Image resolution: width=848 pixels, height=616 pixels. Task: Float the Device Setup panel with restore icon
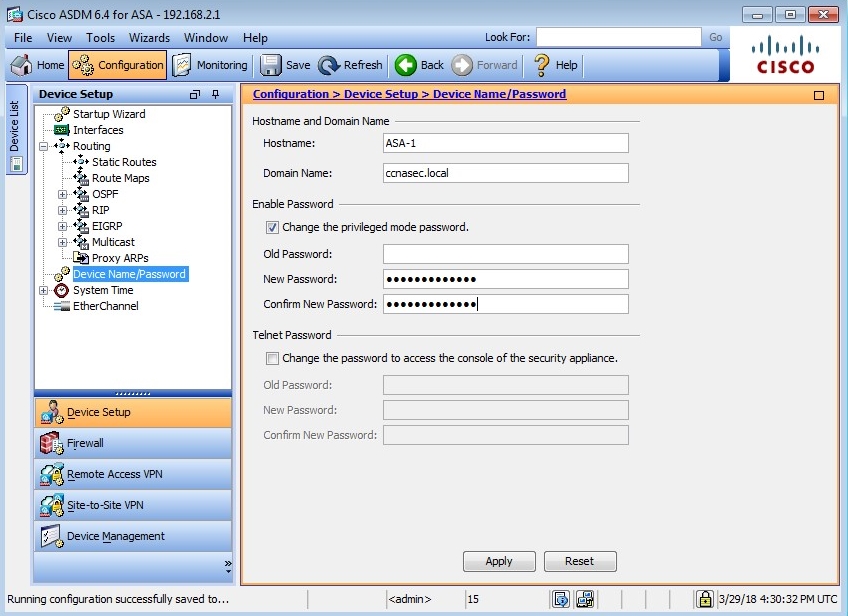195,95
